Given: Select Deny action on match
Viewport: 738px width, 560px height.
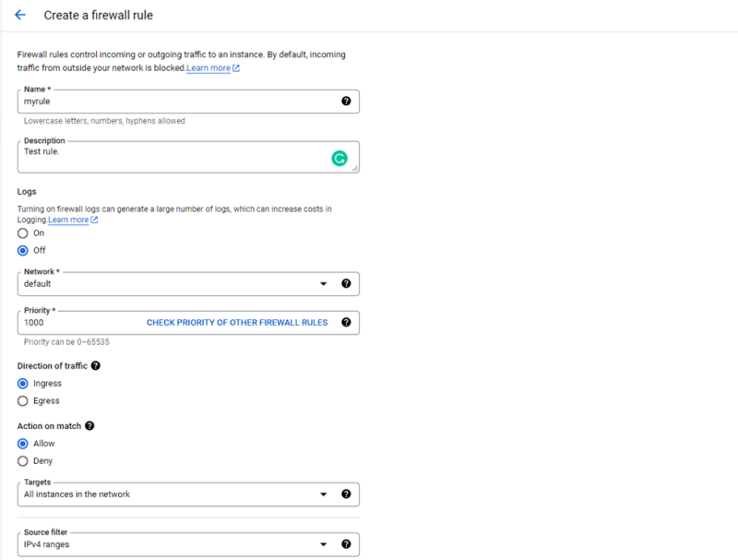Looking at the screenshot, I should (22, 461).
